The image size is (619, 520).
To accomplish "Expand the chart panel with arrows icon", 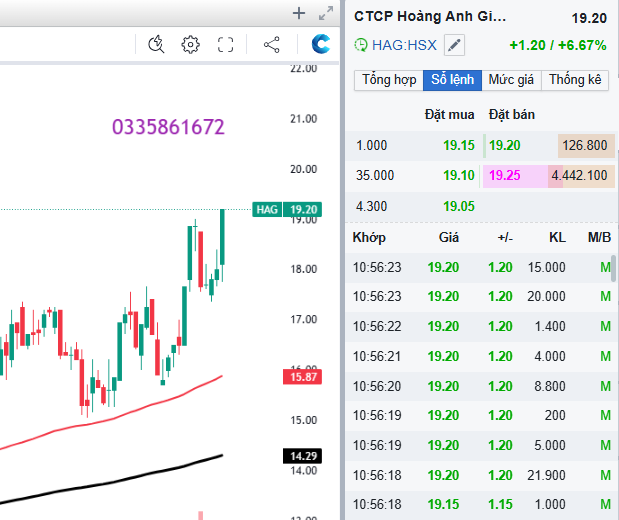I will pyautogui.click(x=326, y=13).
